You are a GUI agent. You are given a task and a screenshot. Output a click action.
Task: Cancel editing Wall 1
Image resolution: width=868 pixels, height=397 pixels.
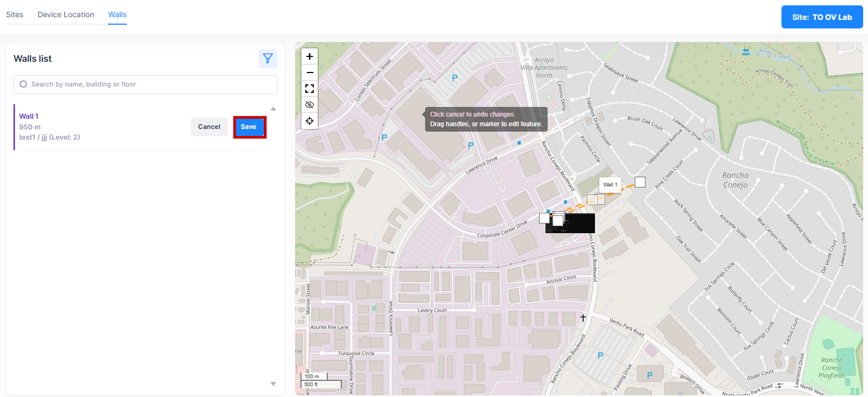[x=209, y=127]
